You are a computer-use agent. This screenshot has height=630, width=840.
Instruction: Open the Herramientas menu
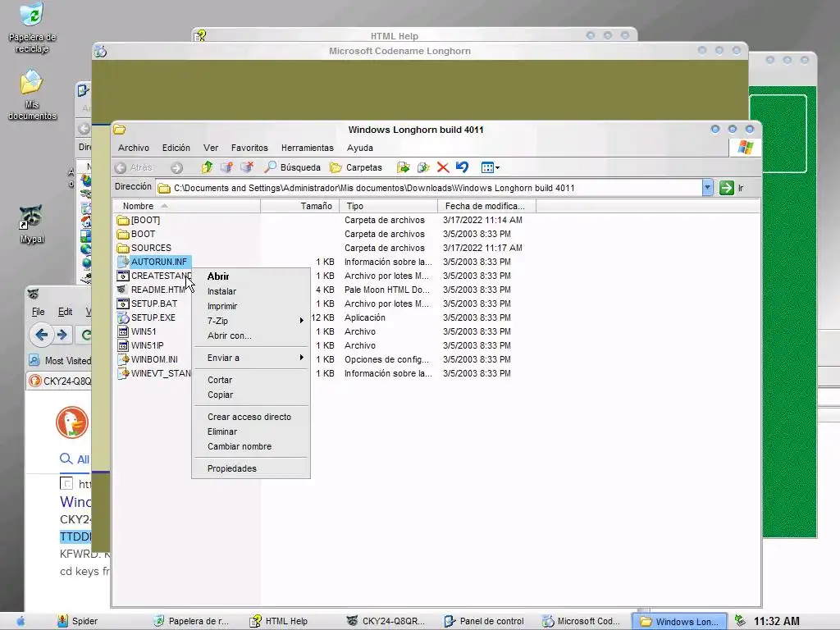pyautogui.click(x=307, y=148)
